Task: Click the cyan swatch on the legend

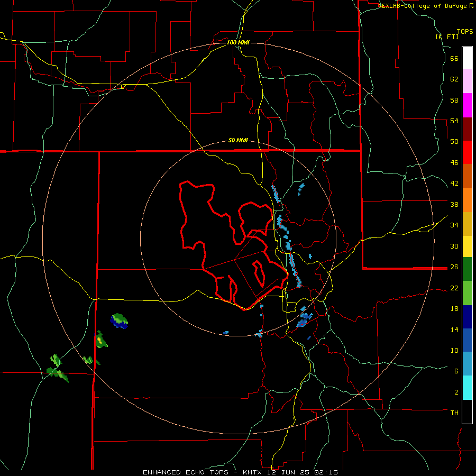Action: 467,388
